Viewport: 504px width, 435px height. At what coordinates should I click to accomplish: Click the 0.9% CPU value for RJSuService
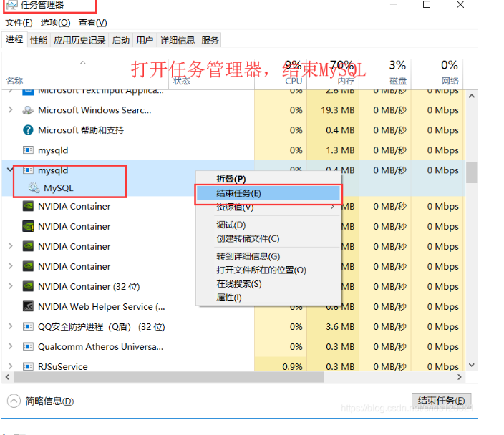point(292,366)
